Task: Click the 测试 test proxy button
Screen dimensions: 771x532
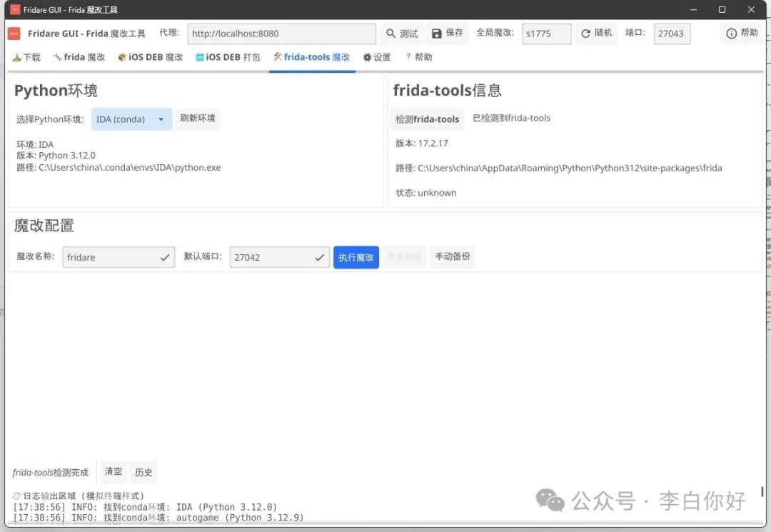Action: tap(402, 34)
